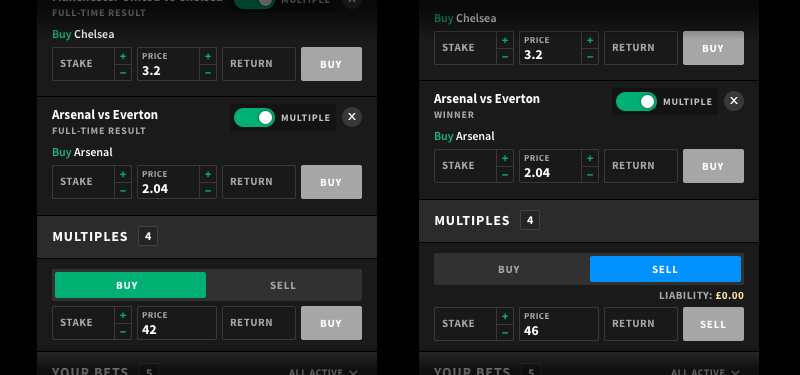Toggle Multiple switch for left Arsenal vs Everton

(x=254, y=117)
